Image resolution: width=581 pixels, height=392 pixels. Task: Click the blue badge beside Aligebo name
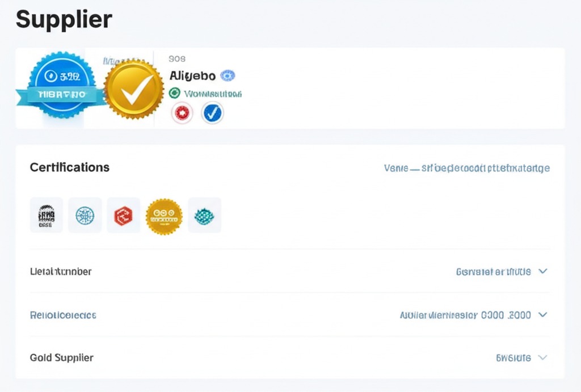[228, 75]
